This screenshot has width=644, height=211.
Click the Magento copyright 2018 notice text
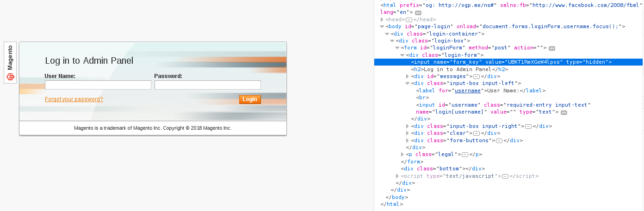[153, 128]
